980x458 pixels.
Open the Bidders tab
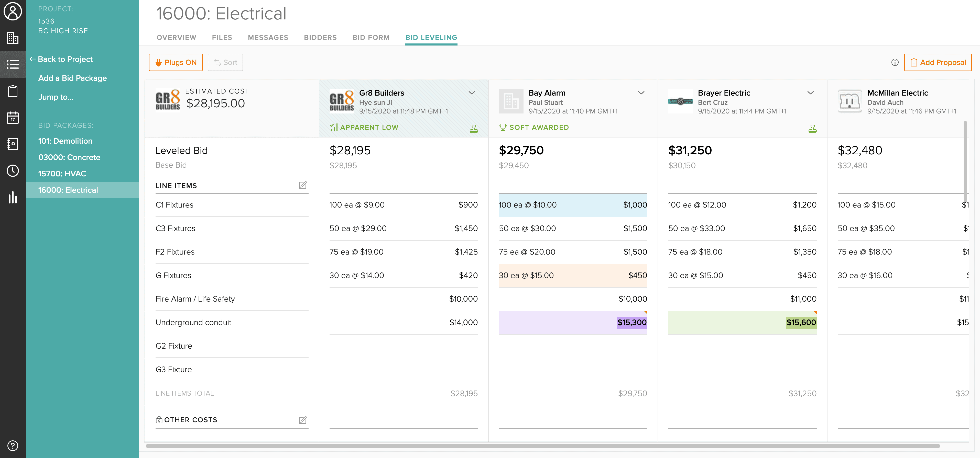[x=320, y=37]
